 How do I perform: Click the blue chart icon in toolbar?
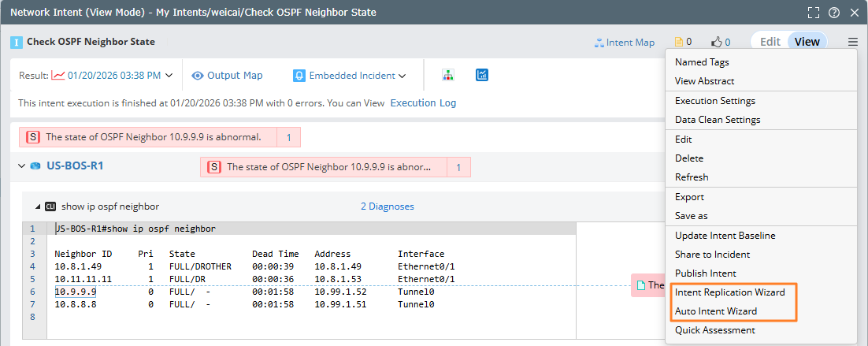[x=482, y=76]
